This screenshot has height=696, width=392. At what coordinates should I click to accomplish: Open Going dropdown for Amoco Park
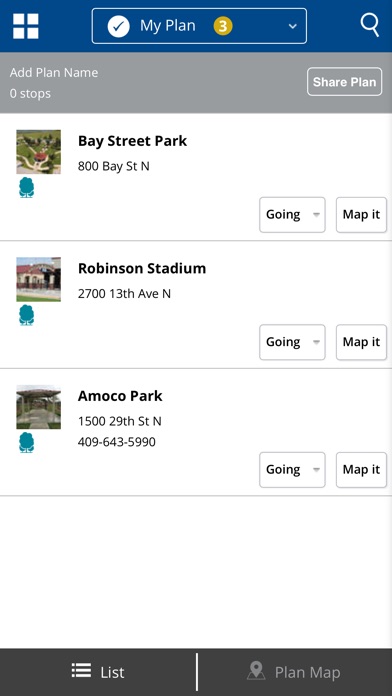coord(292,470)
